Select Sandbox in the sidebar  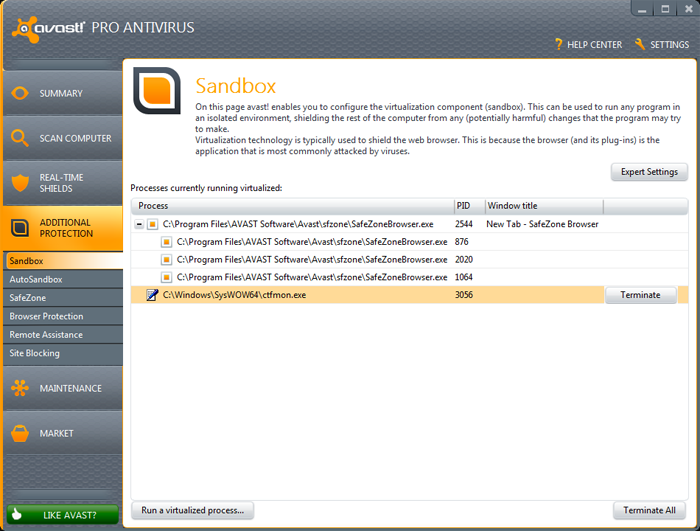(x=64, y=261)
